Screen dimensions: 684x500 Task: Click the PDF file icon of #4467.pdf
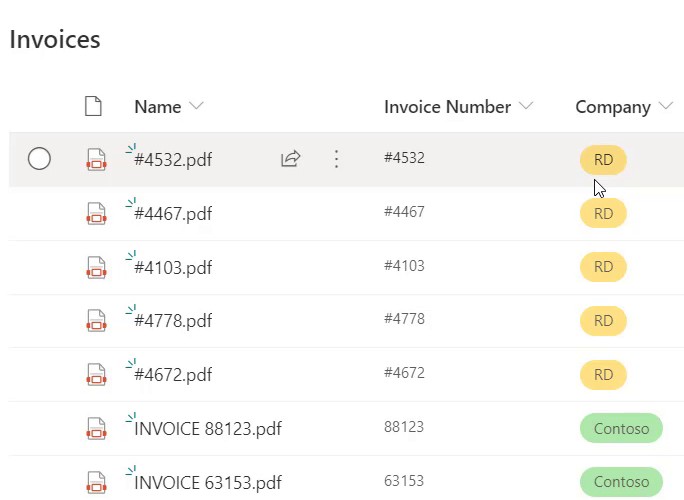[x=96, y=213]
